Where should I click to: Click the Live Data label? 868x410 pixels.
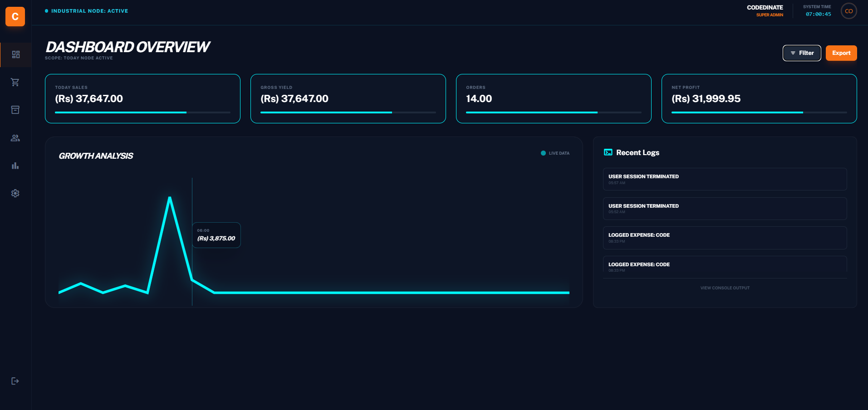pyautogui.click(x=559, y=153)
